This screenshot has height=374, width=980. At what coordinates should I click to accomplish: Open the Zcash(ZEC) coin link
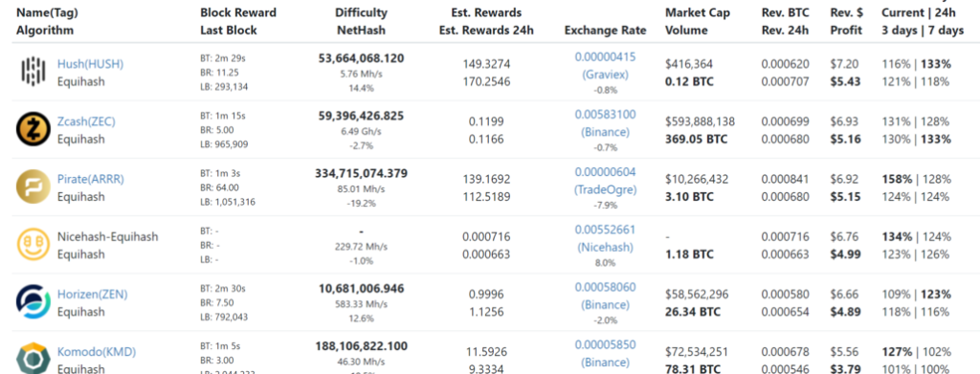click(86, 121)
